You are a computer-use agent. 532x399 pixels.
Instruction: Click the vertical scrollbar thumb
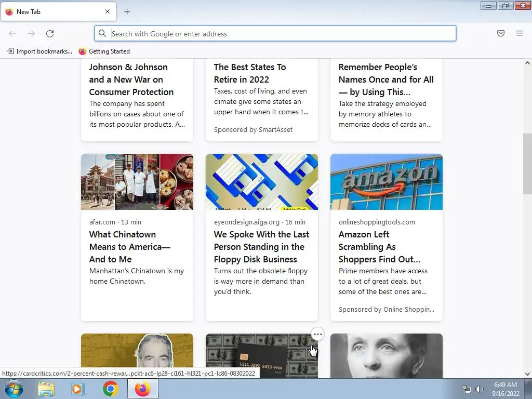click(527, 164)
